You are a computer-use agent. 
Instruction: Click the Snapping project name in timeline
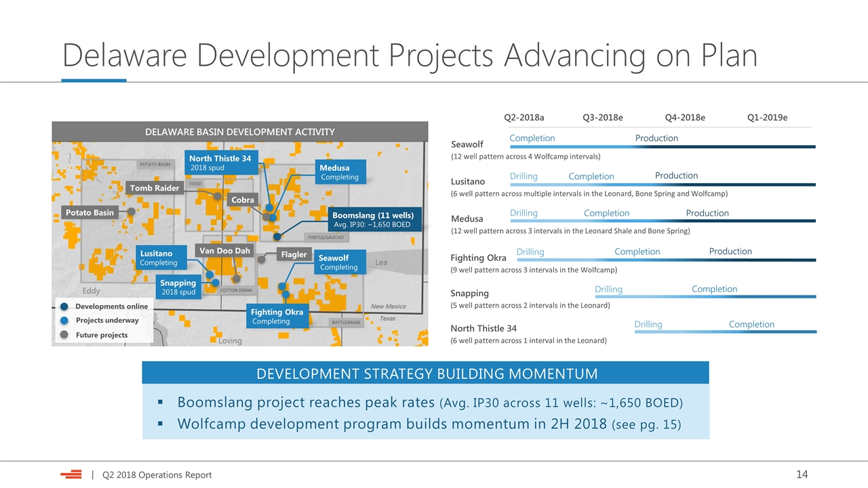(x=470, y=293)
